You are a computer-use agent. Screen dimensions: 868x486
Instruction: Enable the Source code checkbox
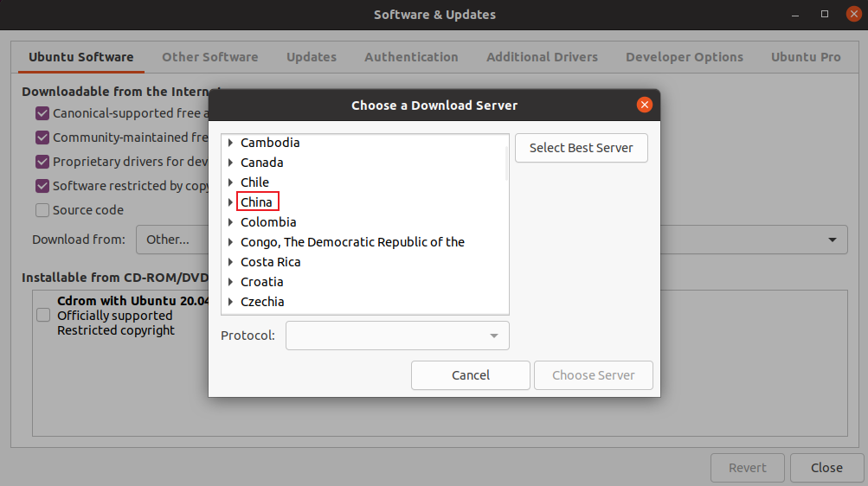click(42, 211)
